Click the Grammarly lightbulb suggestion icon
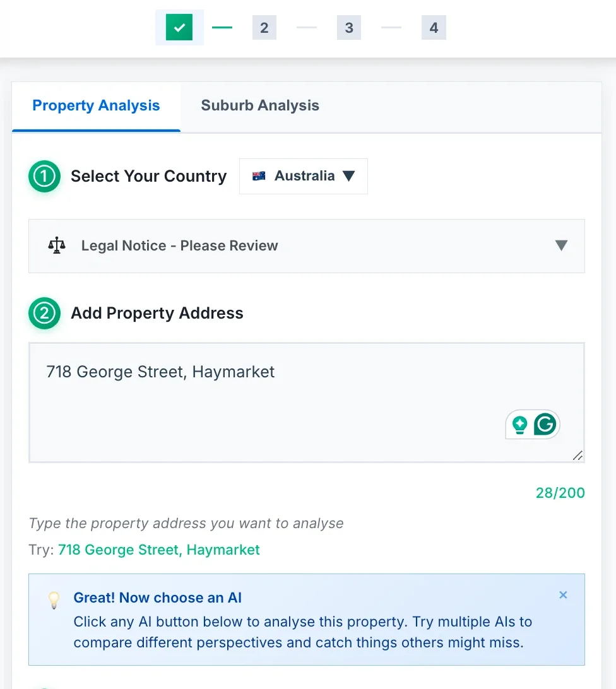 [x=519, y=425]
